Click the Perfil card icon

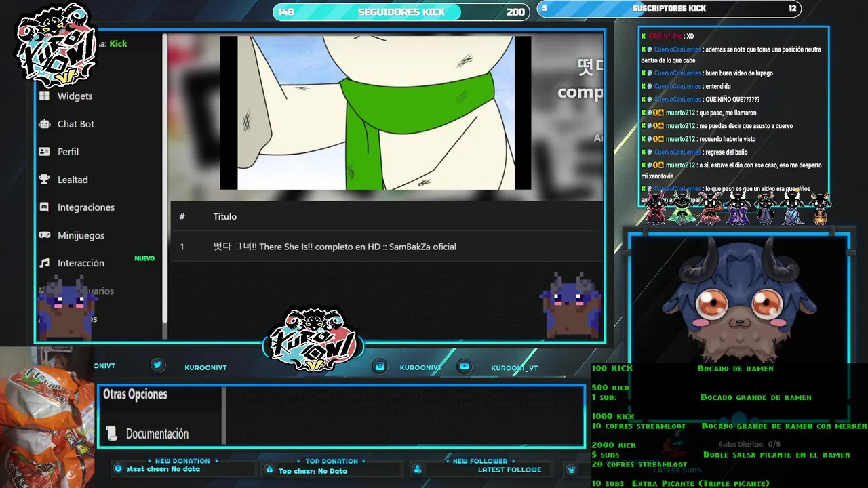[44, 152]
